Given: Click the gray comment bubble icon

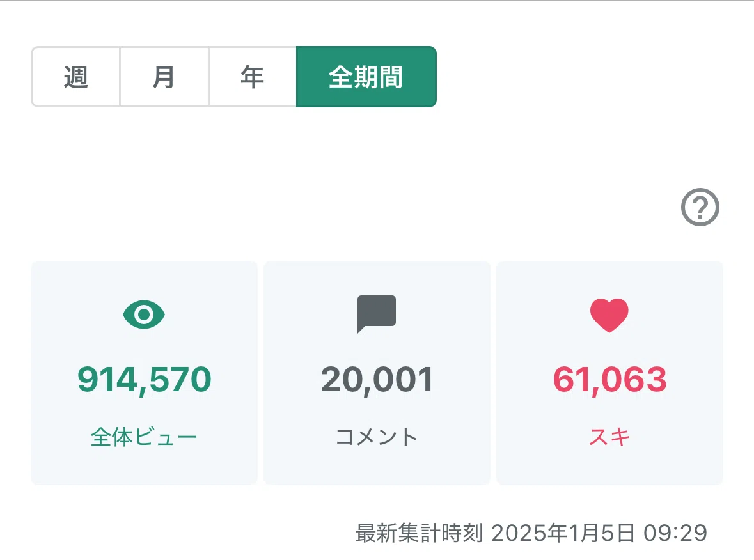Looking at the screenshot, I should point(377,314).
